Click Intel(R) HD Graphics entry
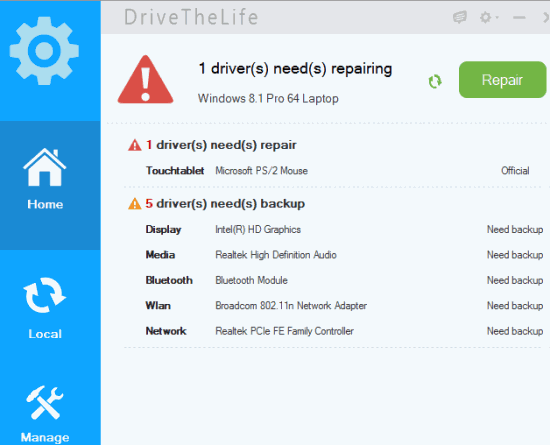550x445 pixels. [x=258, y=230]
